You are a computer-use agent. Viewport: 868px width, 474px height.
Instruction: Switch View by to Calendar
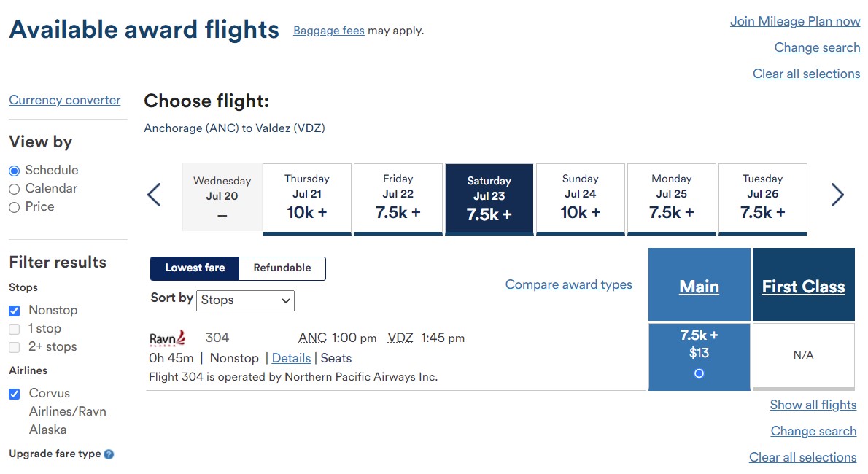pyautogui.click(x=16, y=188)
